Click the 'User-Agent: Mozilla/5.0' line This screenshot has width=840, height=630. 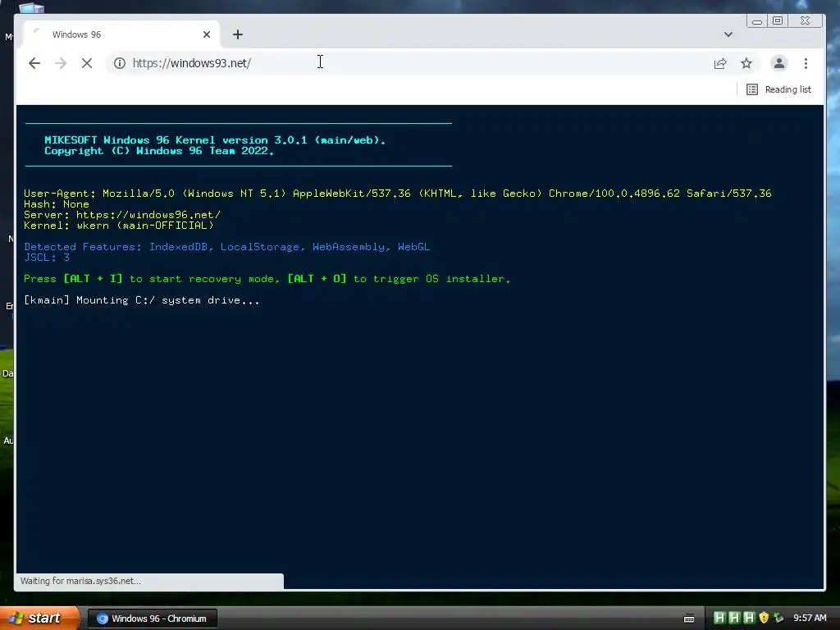pos(398,194)
